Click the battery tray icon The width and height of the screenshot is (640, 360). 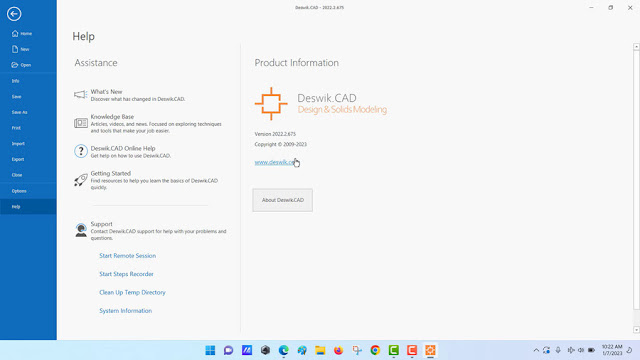591,350
